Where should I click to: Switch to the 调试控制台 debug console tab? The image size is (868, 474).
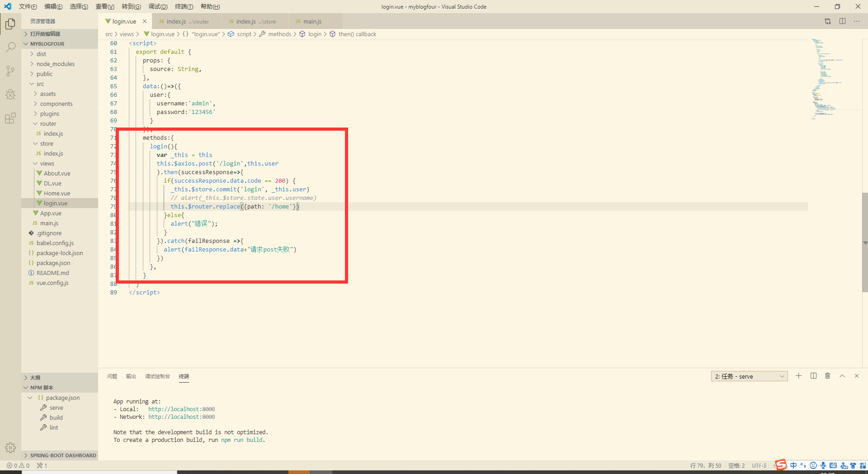tap(157, 376)
